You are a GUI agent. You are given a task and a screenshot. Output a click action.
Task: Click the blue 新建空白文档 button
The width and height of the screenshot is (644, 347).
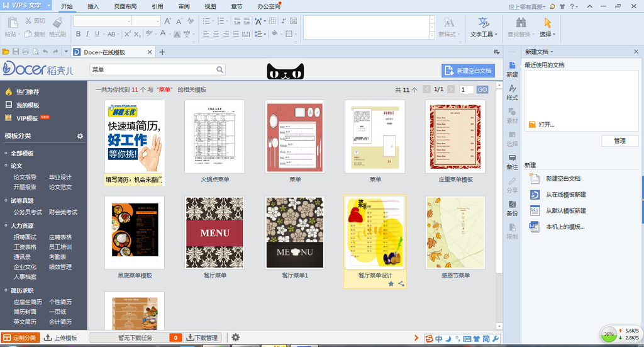point(468,71)
